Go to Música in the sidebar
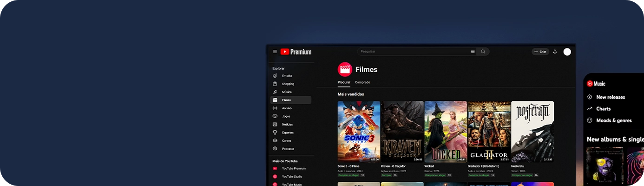644x186 pixels. coord(287,92)
